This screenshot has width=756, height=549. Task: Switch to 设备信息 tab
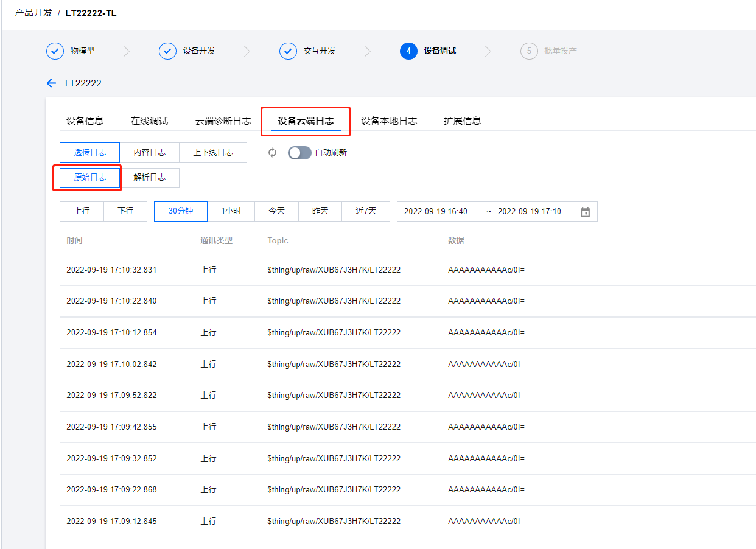(x=85, y=121)
